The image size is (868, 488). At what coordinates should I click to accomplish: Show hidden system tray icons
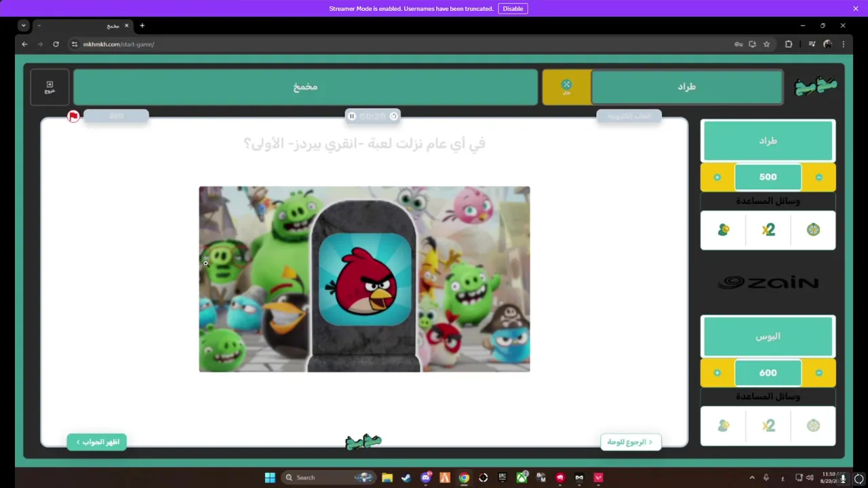[x=751, y=478]
